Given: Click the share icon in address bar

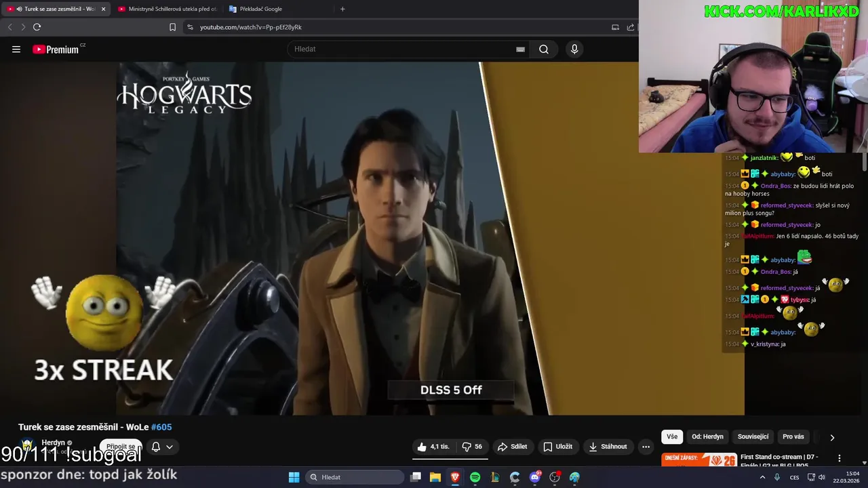Looking at the screenshot, I should pos(631,27).
